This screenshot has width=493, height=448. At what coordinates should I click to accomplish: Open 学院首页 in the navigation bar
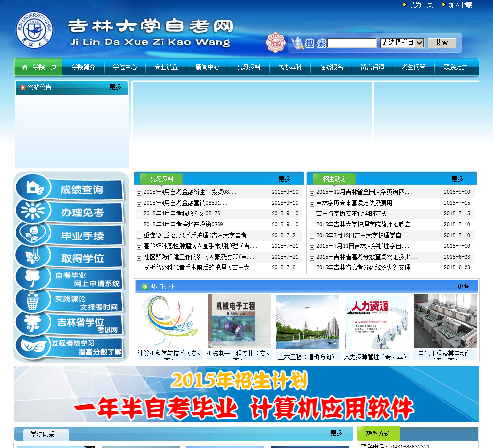(x=38, y=67)
